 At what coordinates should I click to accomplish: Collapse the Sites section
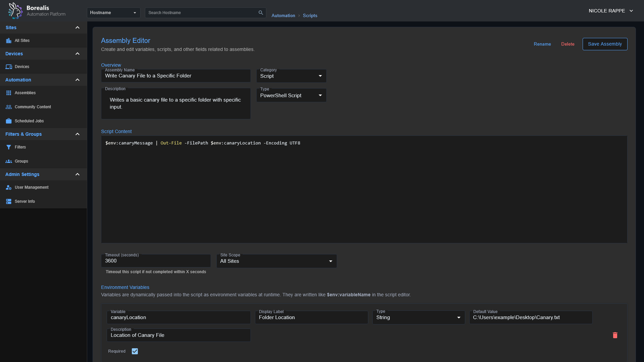point(77,27)
